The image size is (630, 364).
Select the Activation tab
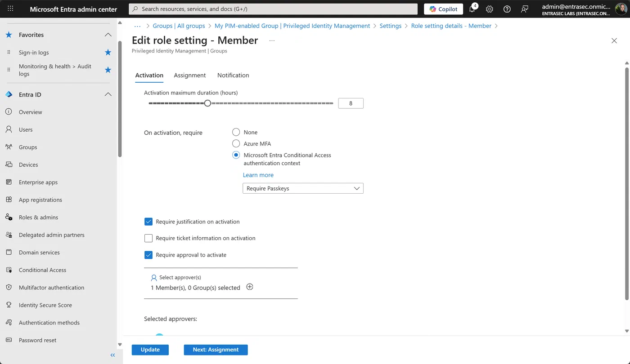pyautogui.click(x=149, y=75)
